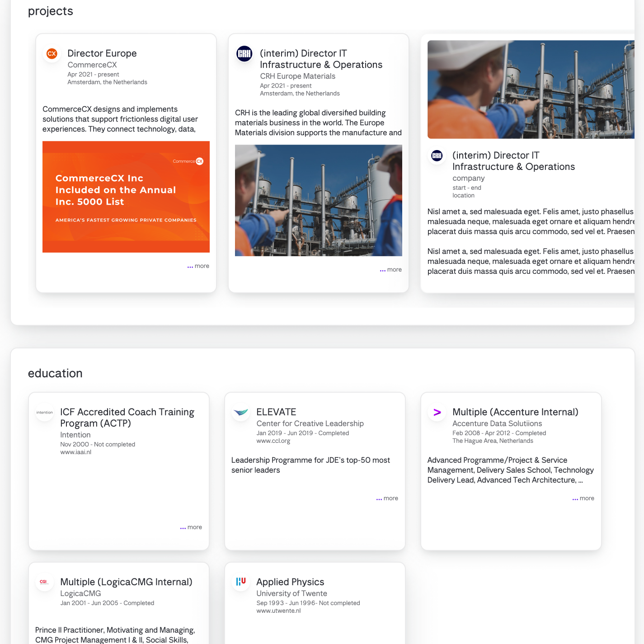Click the CGI LogicaCMG logo icon

click(x=44, y=582)
